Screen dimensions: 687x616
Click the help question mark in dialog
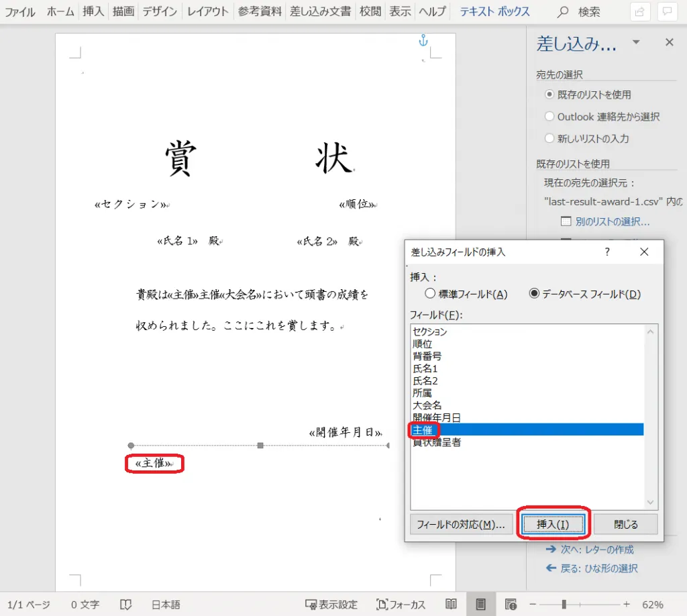607,252
